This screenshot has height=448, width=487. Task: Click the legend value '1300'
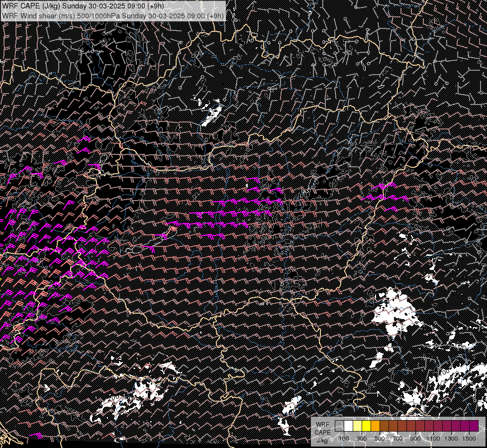[451, 439]
